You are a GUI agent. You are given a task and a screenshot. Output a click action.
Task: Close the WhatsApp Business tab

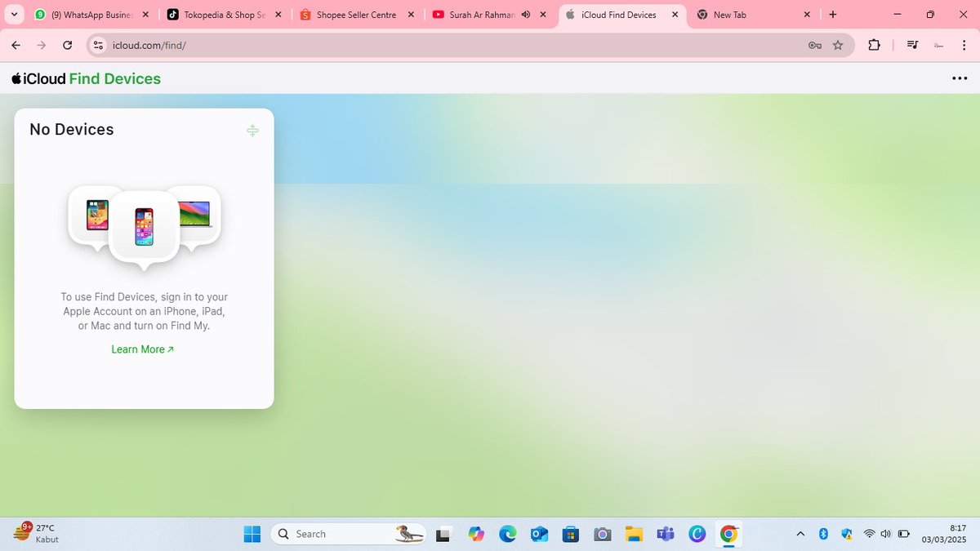click(145, 15)
